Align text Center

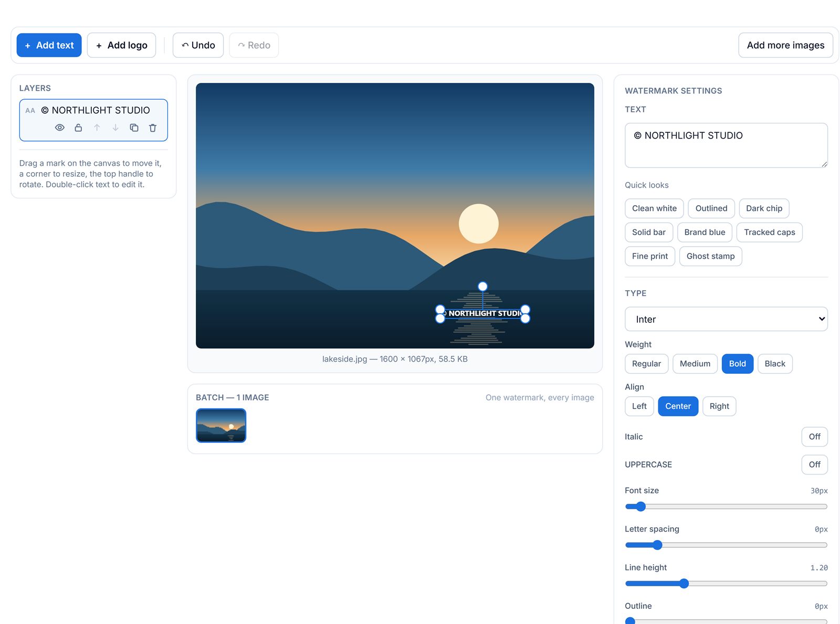pyautogui.click(x=678, y=406)
